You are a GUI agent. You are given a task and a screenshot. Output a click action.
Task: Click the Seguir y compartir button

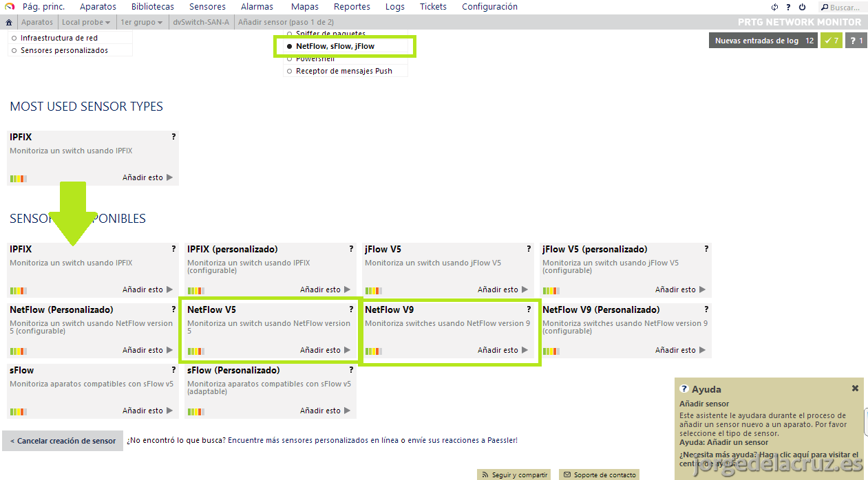[515, 474]
